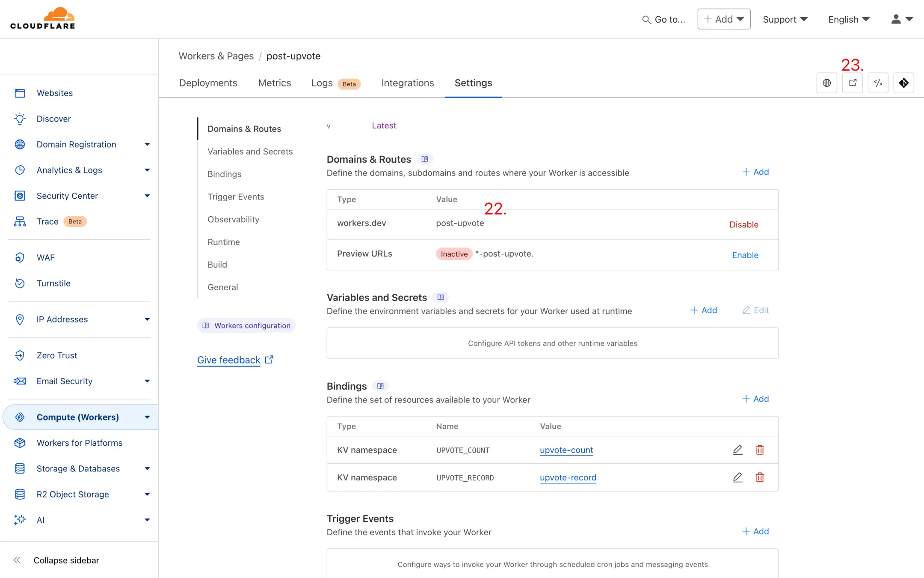Viewport: 924px width, 578px height.
Task: Open the Support dropdown
Action: (x=785, y=19)
